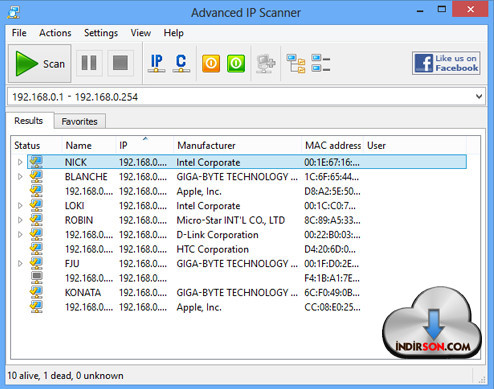Viewport: 494px width, 389px height.
Task: Click the IP range toolbar icon
Action: point(156,63)
